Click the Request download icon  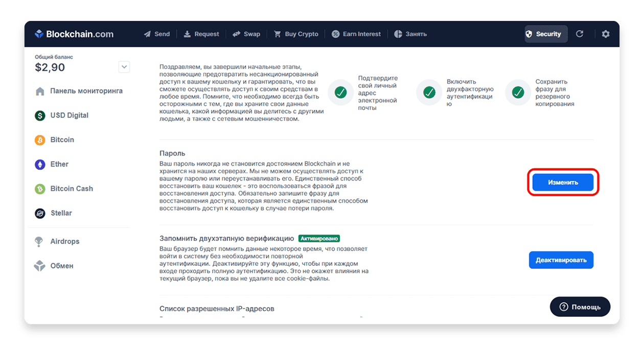[x=187, y=34]
